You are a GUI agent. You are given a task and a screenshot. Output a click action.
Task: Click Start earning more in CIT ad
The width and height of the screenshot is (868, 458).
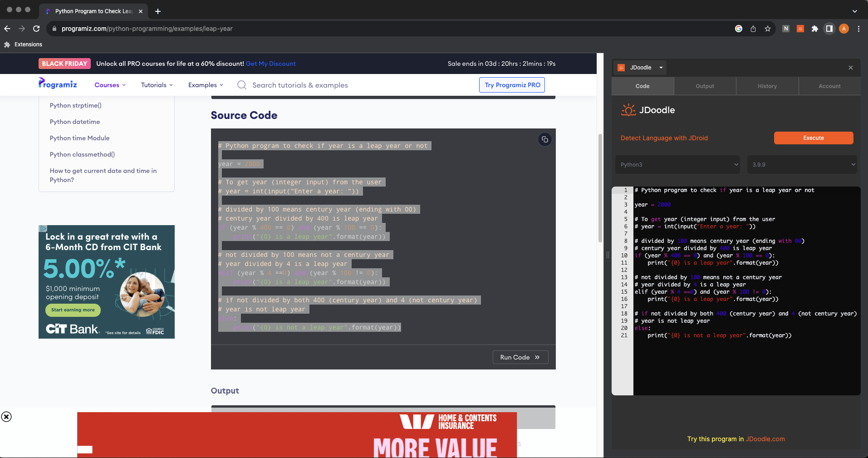coord(73,310)
